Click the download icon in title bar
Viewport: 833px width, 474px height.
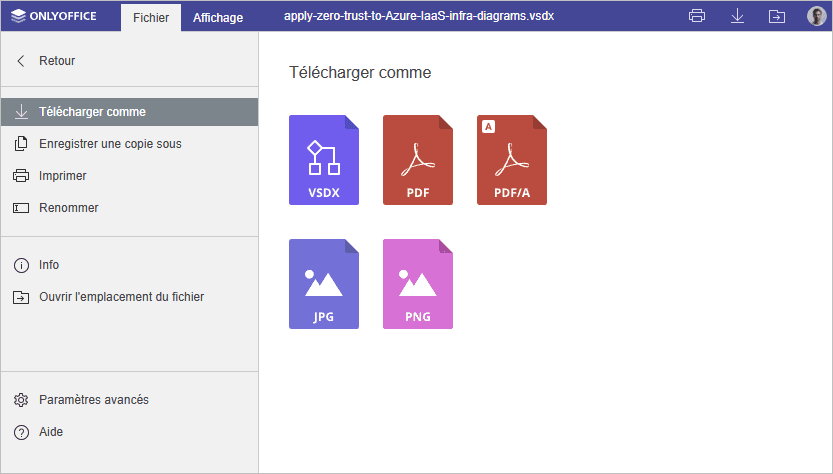coord(737,16)
